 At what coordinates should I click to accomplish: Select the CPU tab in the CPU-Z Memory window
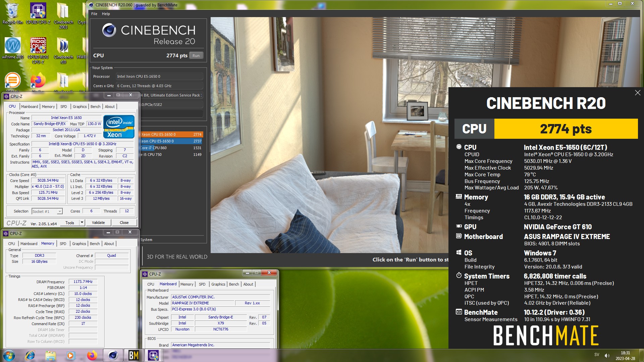11,244
